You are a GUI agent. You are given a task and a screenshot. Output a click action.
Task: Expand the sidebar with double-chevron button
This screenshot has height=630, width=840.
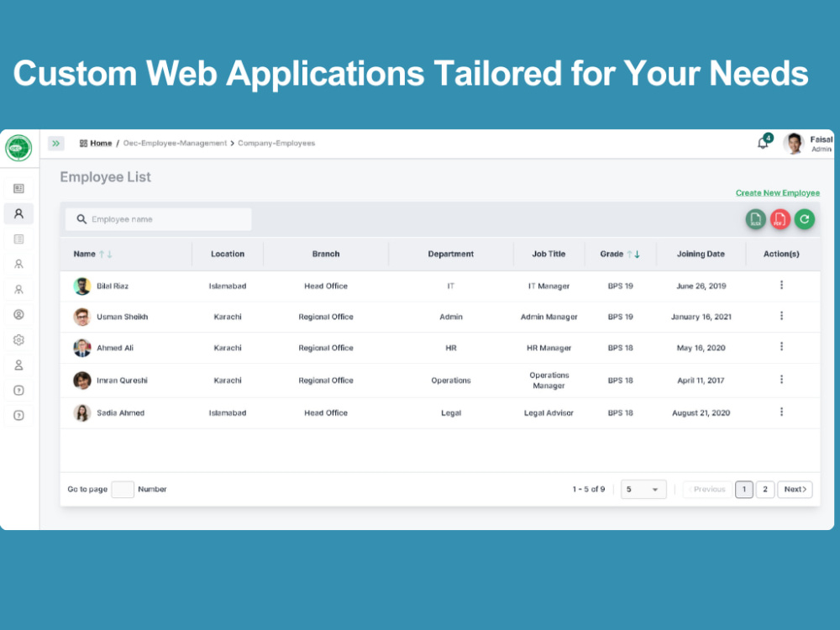(56, 144)
